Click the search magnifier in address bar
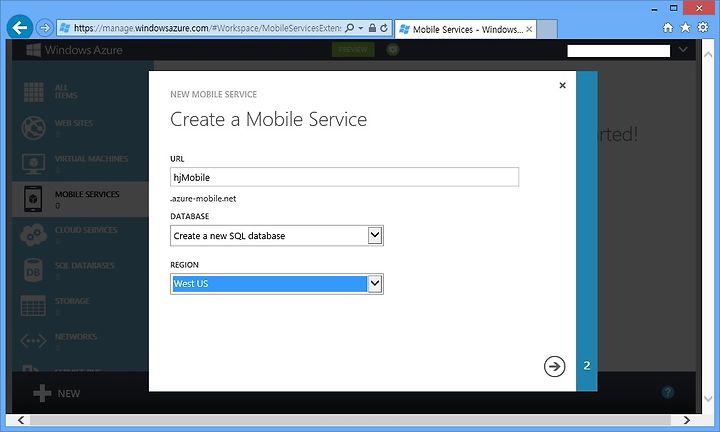Viewport: 720px width, 432px height. (349, 28)
